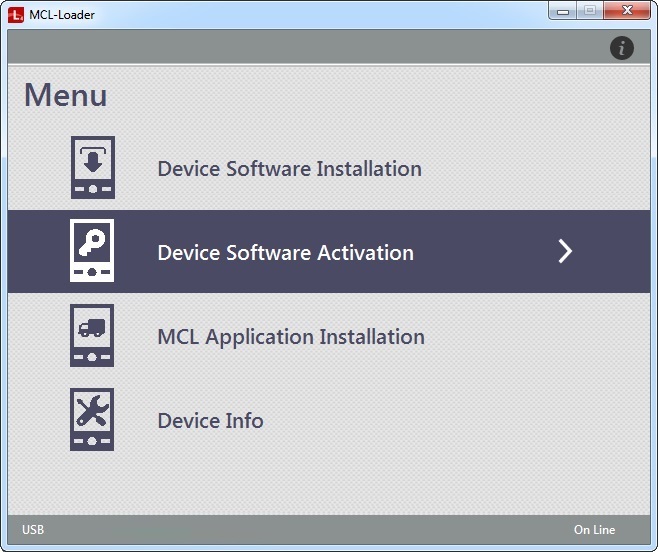658x552 pixels.
Task: Select the Device Software Installation menu label
Action: pyautogui.click(x=289, y=169)
